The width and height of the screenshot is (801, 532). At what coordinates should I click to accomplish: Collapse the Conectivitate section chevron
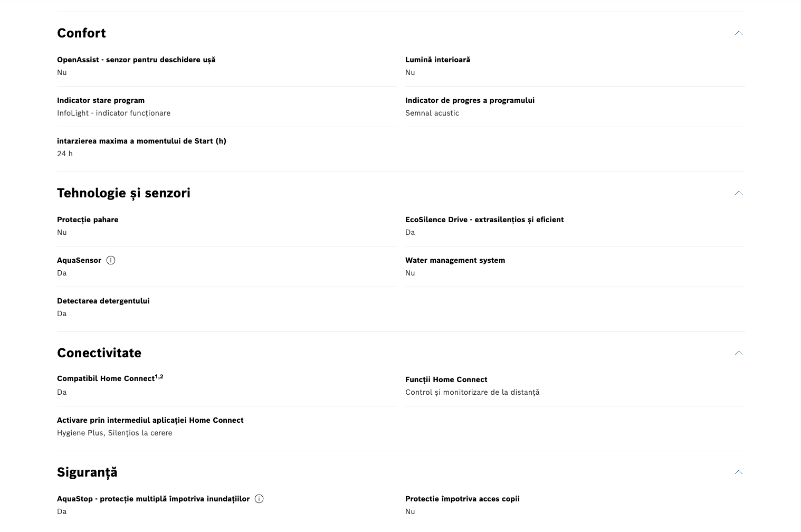coord(738,353)
